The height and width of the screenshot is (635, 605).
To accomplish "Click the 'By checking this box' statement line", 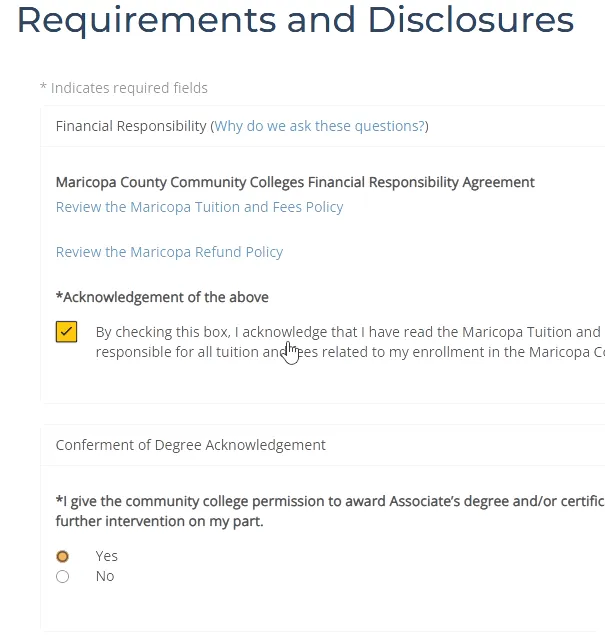I will point(350,332).
